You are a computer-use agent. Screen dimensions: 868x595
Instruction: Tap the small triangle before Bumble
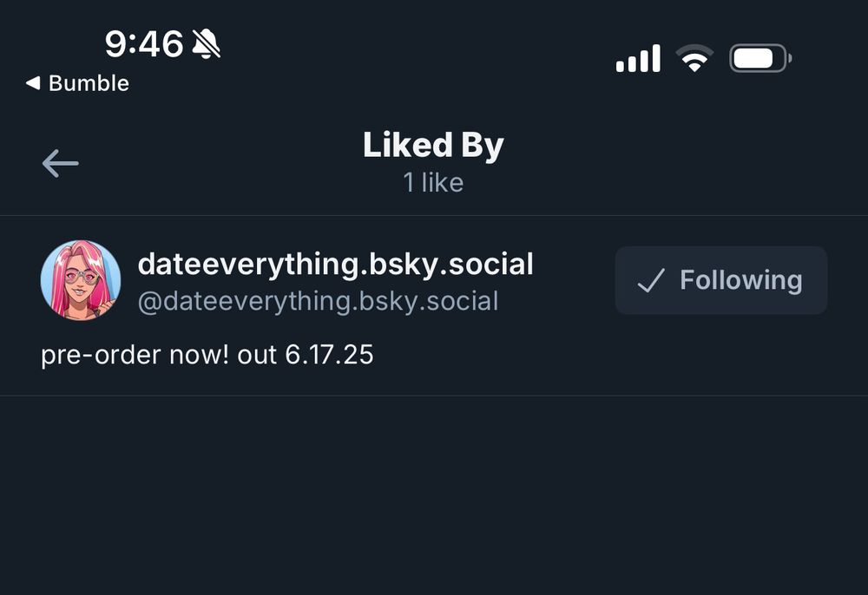pos(33,83)
